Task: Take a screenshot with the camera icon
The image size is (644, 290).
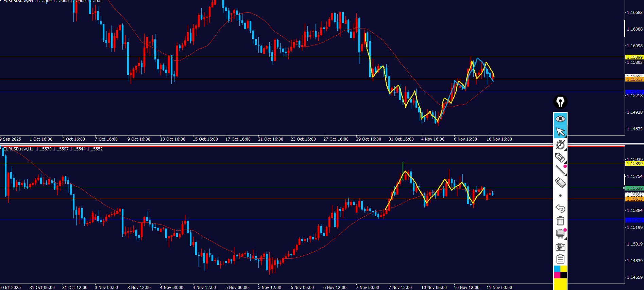Action: point(560,247)
